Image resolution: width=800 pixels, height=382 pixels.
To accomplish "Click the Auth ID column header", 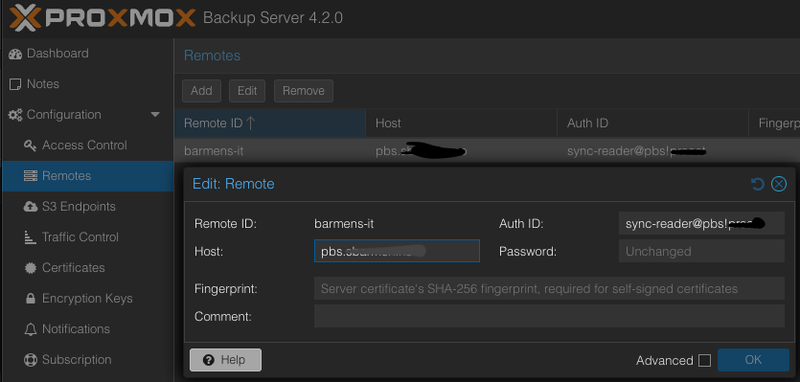I will 653,123.
